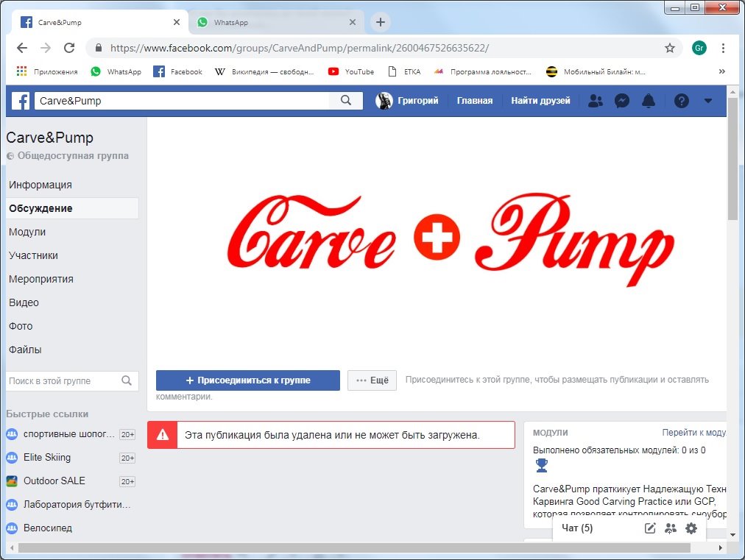Screen dimensions: 745x560
Task: Click the search in this group field
Action: pyautogui.click(x=63, y=380)
